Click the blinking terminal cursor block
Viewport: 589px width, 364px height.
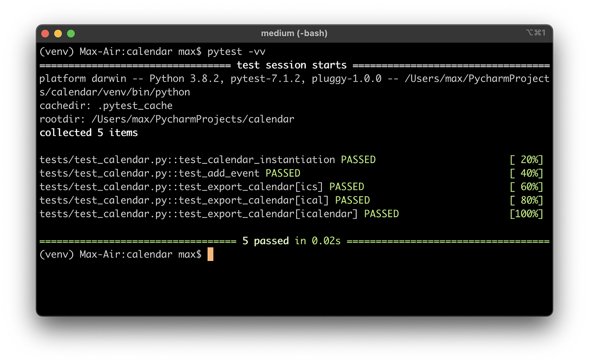(210, 254)
